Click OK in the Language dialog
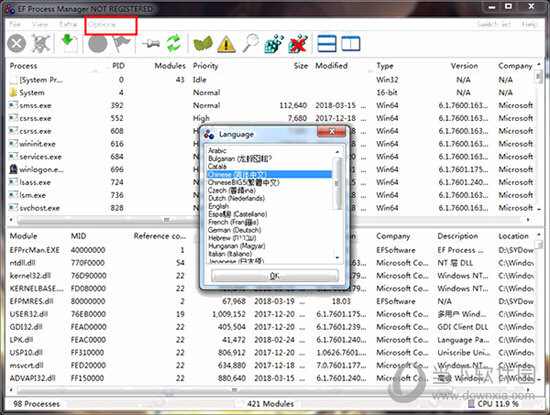 coord(275,276)
